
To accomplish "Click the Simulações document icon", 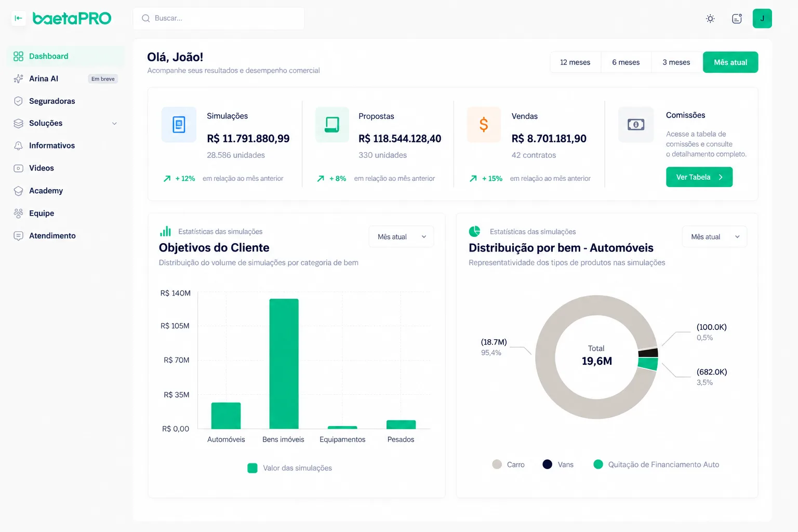I will pyautogui.click(x=179, y=125).
